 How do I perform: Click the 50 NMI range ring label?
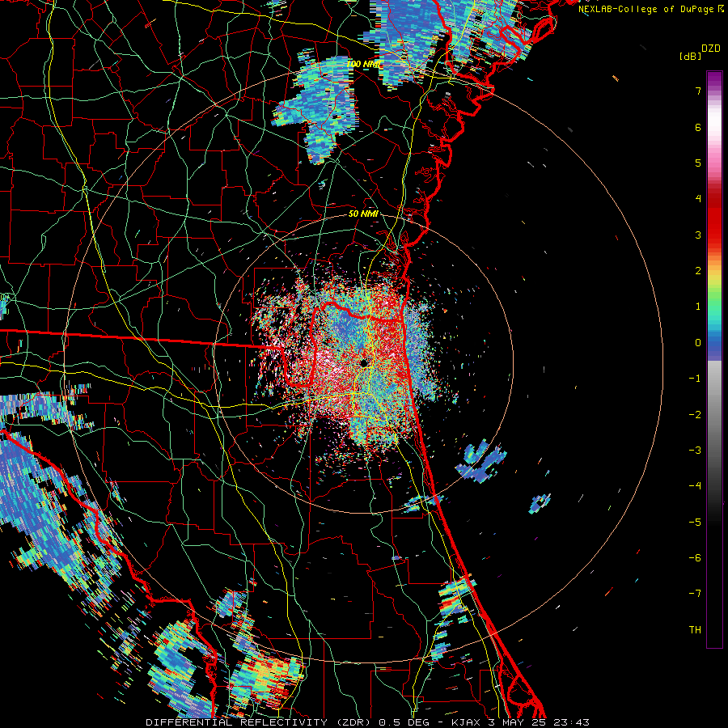tap(363, 214)
